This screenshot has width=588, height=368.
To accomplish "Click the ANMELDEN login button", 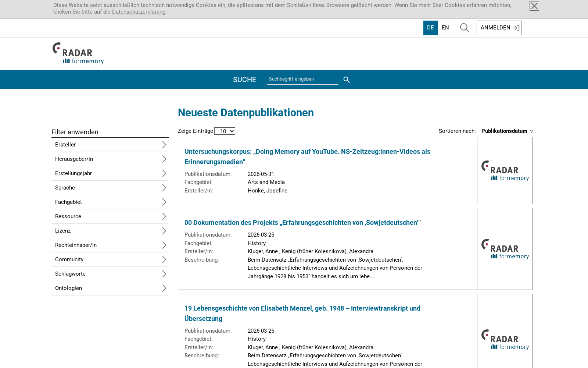I will [499, 28].
